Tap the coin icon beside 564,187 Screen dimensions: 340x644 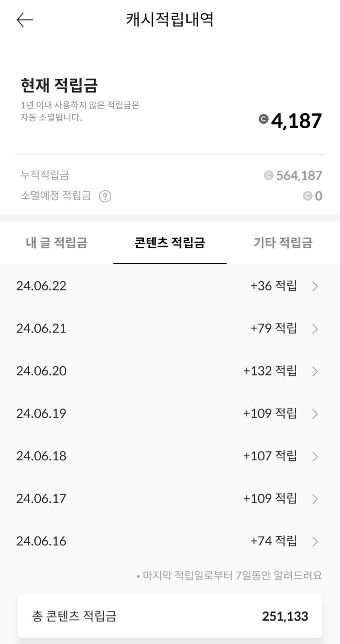pyautogui.click(x=269, y=175)
